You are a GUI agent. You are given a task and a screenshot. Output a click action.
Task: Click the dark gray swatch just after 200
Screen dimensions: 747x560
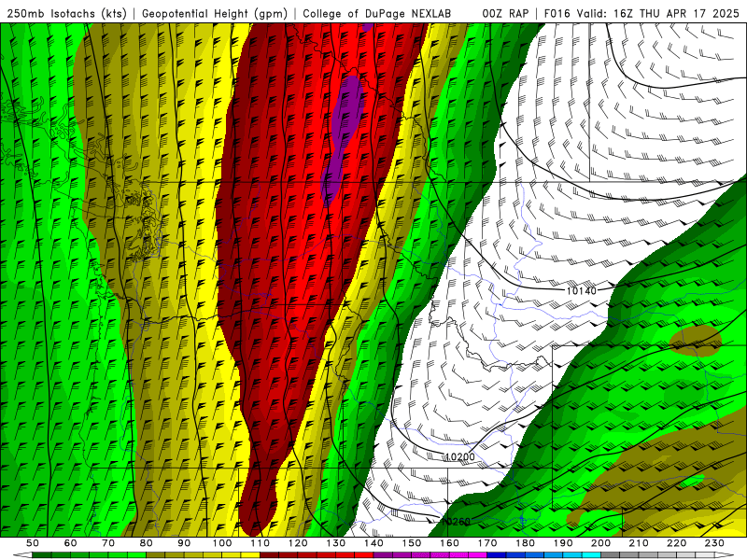point(611,554)
